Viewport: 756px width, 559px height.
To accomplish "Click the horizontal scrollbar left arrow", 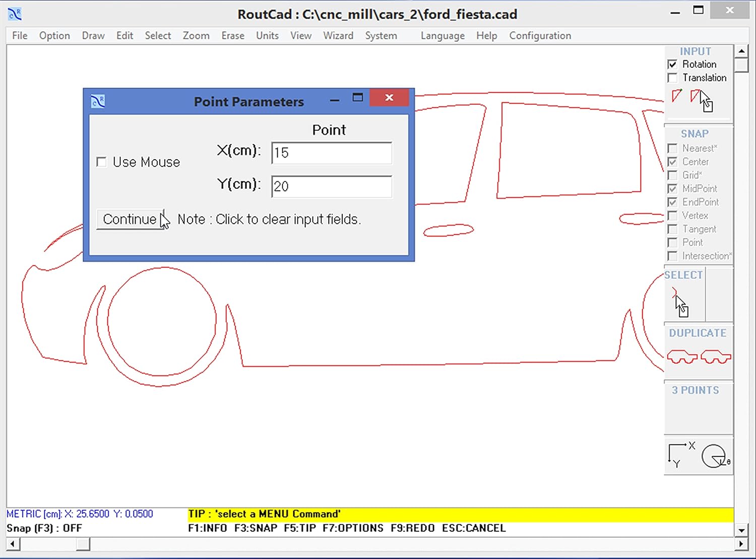I will coord(12,544).
